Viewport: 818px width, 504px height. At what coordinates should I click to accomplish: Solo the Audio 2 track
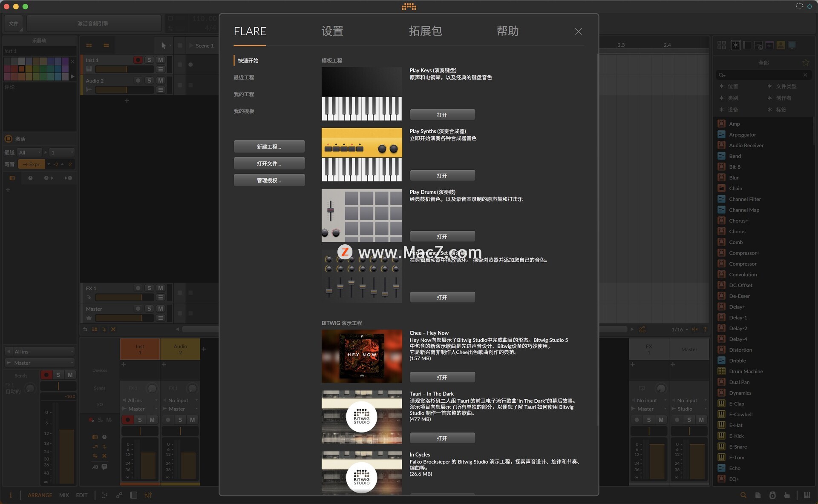pos(149,80)
